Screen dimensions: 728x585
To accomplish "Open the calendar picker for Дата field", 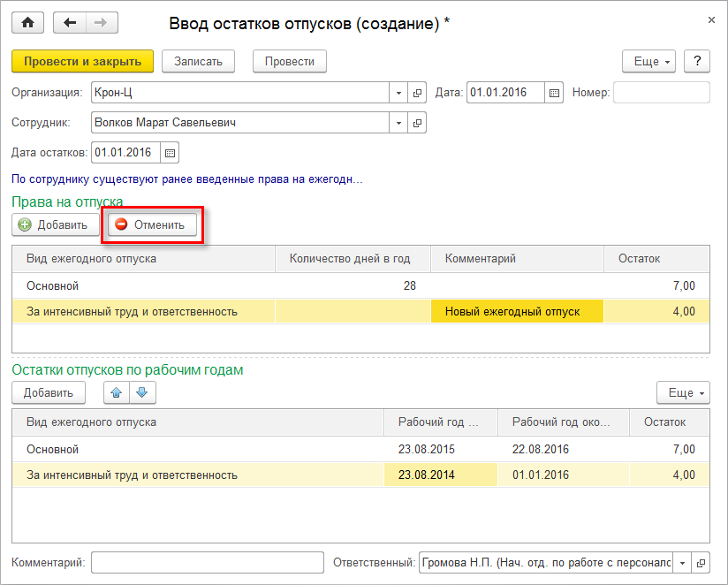I will pos(555,93).
